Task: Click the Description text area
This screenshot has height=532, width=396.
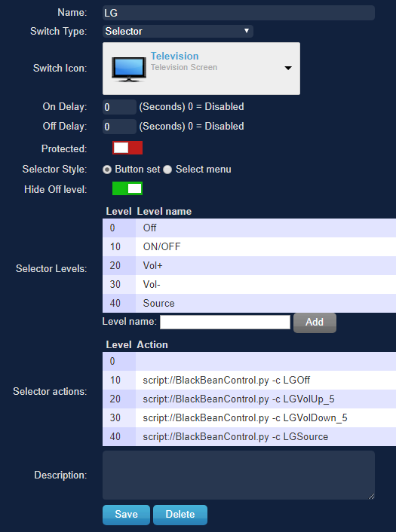Action: [238, 475]
